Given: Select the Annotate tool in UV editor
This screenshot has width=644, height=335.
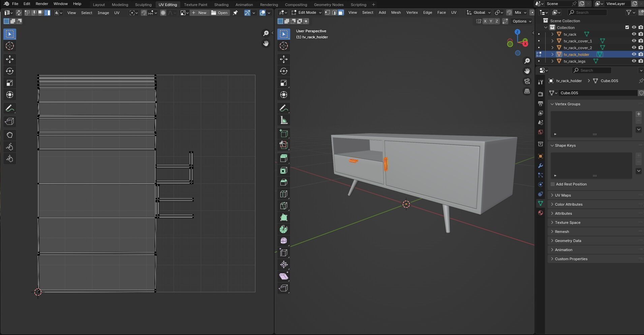Looking at the screenshot, I should tap(9, 108).
